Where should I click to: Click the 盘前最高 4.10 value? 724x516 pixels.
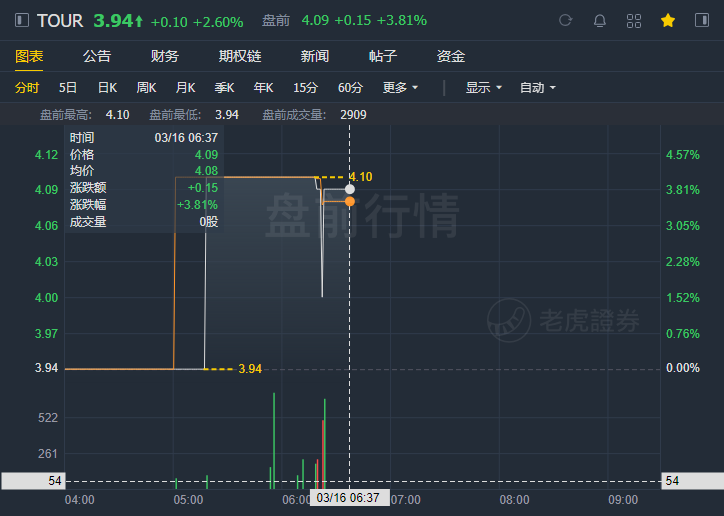(118, 114)
